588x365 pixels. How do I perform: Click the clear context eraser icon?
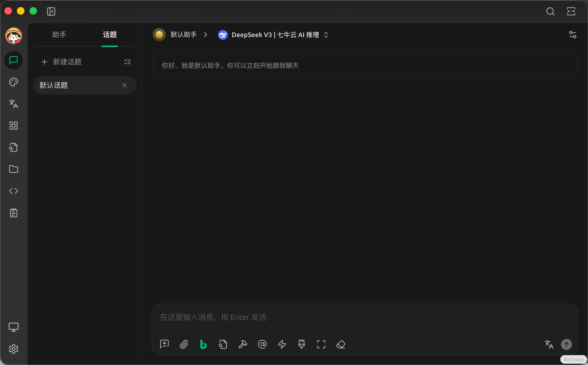pos(341,344)
